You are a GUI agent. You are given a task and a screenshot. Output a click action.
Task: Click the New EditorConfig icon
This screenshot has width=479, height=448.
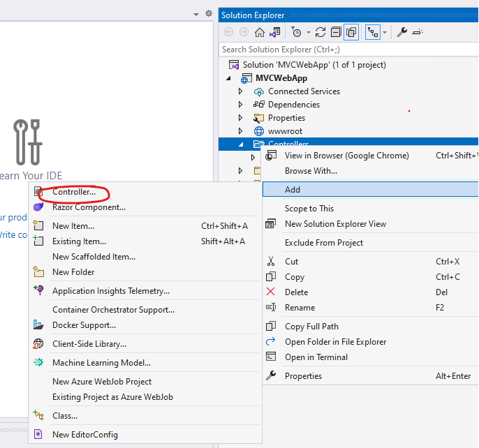(38, 434)
